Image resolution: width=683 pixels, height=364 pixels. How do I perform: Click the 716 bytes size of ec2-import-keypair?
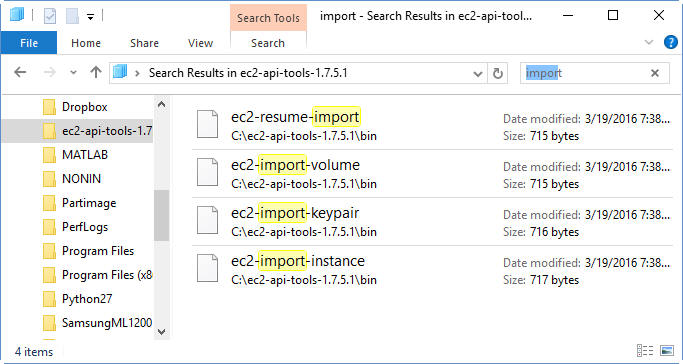pyautogui.click(x=555, y=232)
